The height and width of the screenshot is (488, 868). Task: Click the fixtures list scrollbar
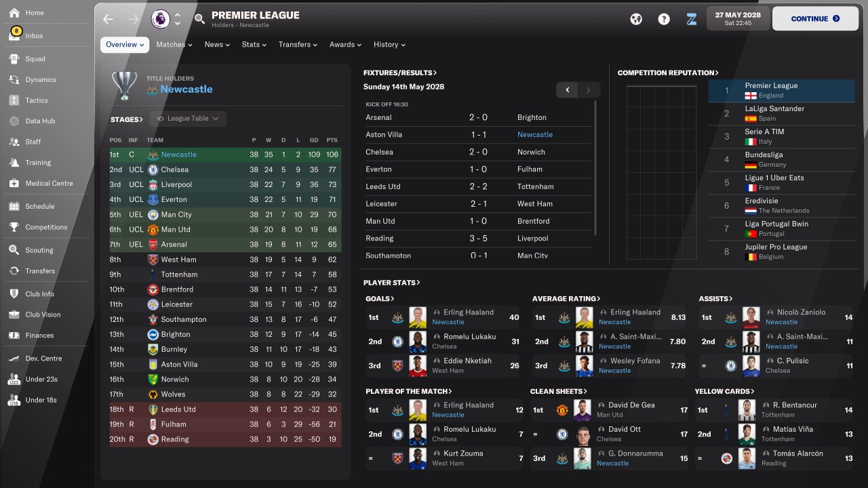[x=595, y=168]
